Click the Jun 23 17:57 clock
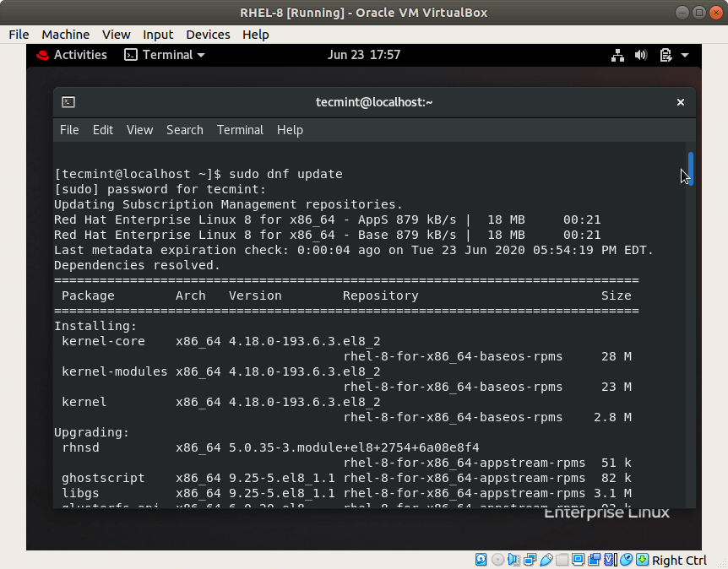The height and width of the screenshot is (569, 728). click(363, 55)
